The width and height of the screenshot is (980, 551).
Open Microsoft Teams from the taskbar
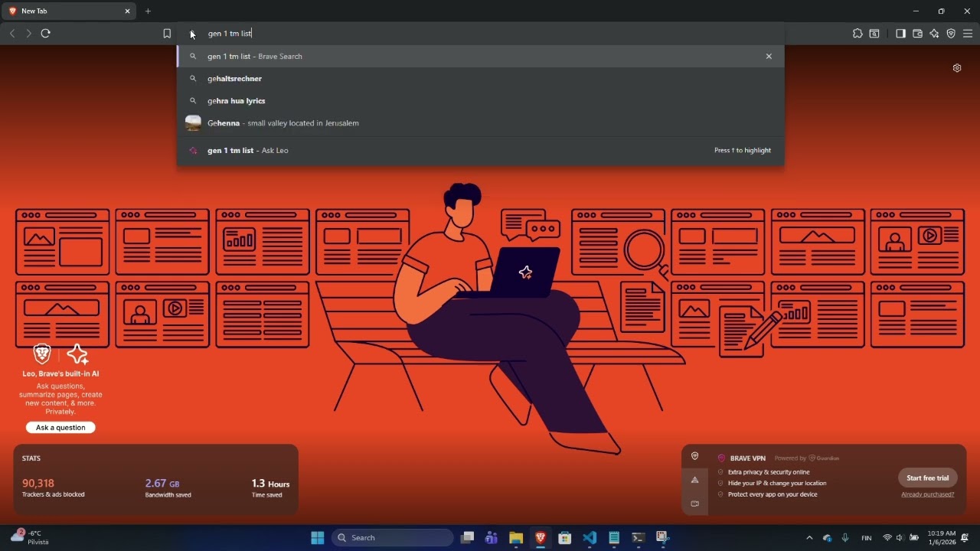tap(492, 538)
